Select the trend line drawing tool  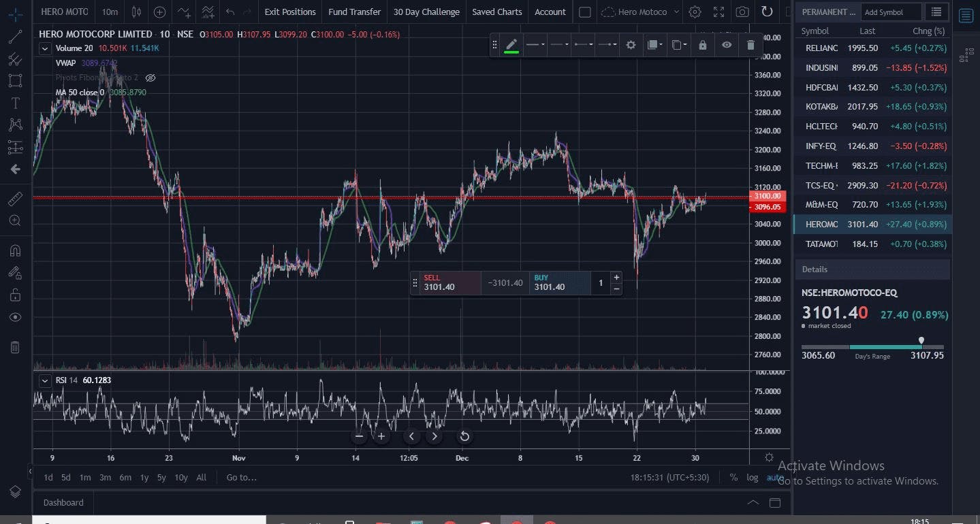tap(15, 37)
